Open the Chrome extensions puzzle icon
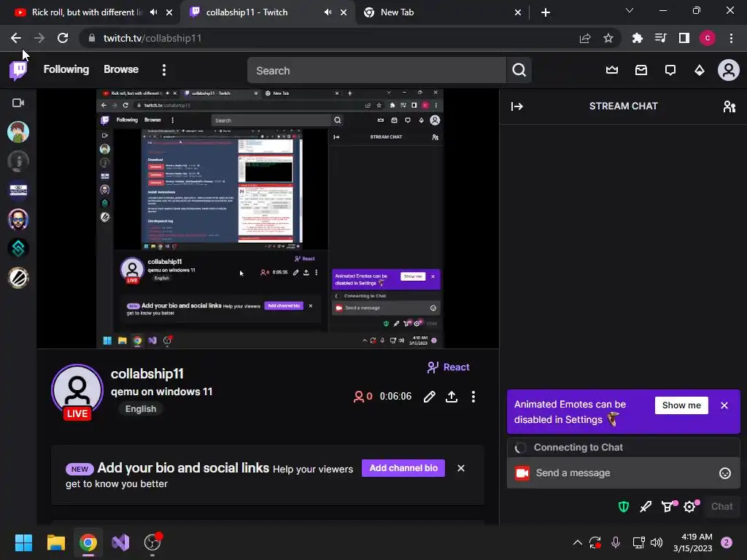The width and height of the screenshot is (747, 560). pyautogui.click(x=637, y=38)
